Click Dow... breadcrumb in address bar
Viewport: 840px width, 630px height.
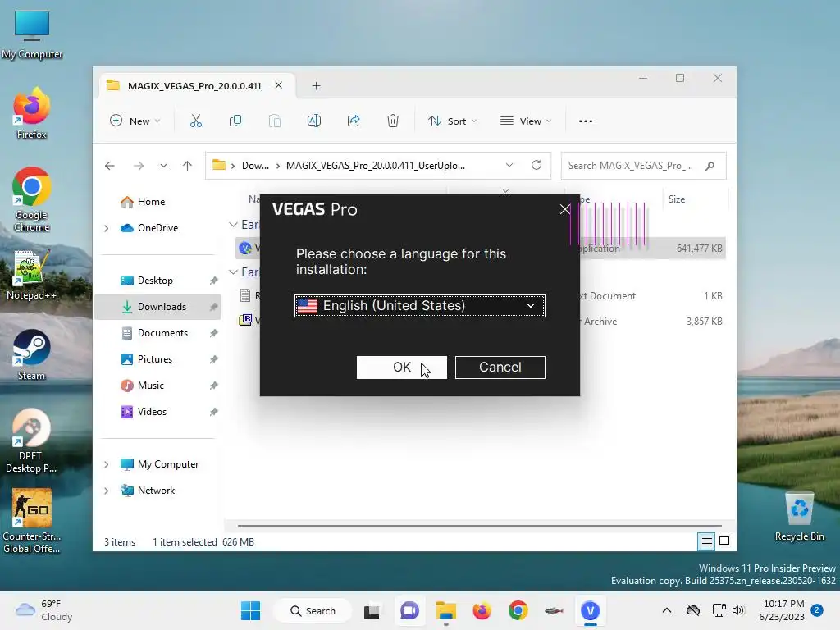(x=255, y=166)
